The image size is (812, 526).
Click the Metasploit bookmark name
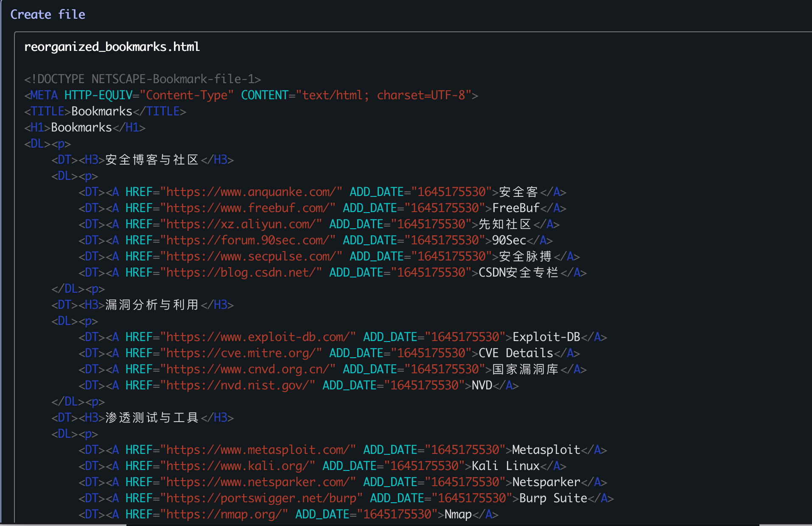pyautogui.click(x=546, y=450)
